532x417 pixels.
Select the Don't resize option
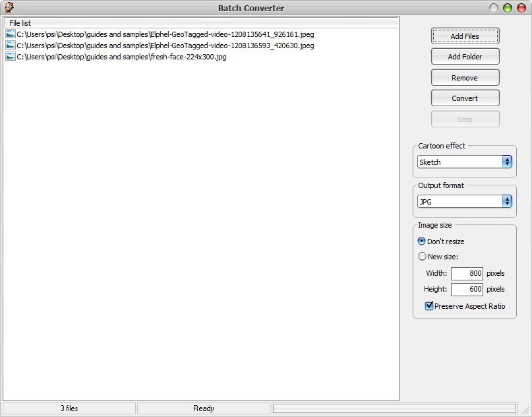[x=422, y=241]
